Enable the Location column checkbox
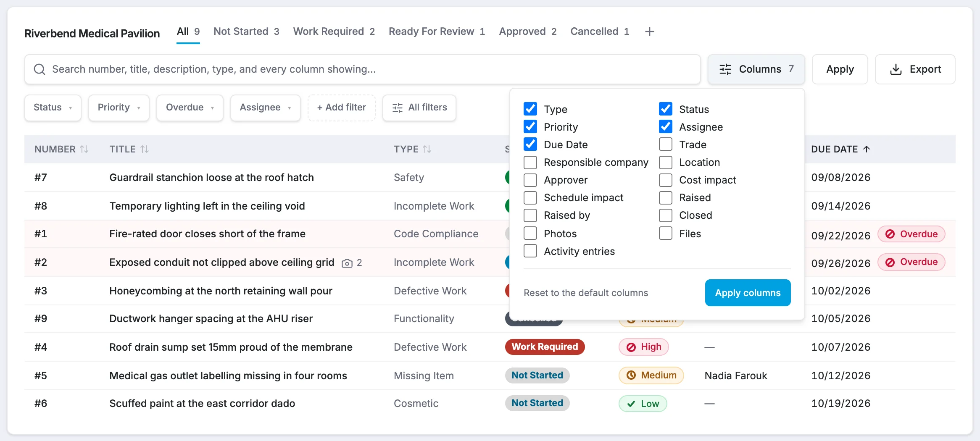Viewport: 980px width, 441px height. [666, 162]
